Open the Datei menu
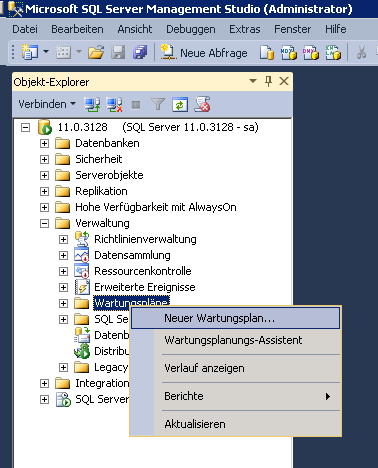378x468 pixels. [25, 29]
